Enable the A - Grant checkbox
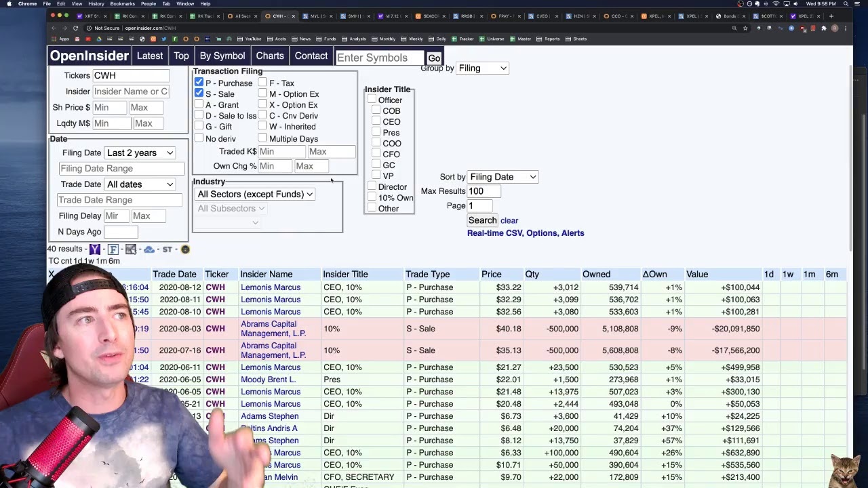 (x=199, y=104)
